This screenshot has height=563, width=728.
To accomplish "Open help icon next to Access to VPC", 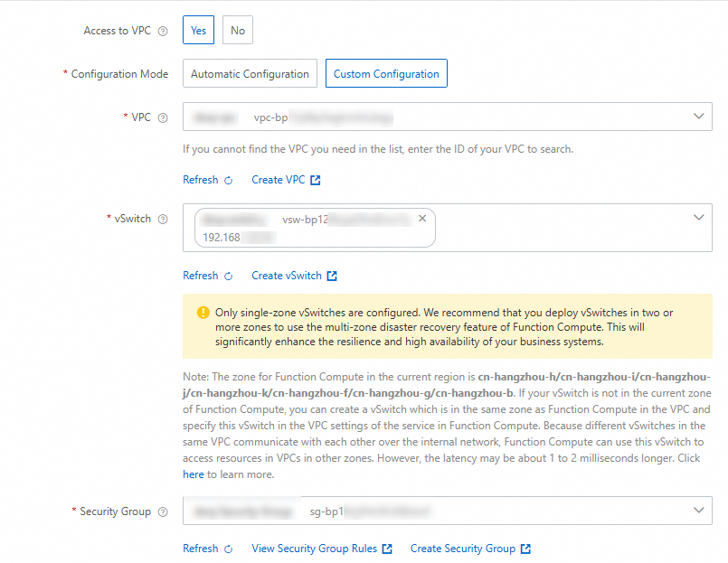I will pos(163,31).
